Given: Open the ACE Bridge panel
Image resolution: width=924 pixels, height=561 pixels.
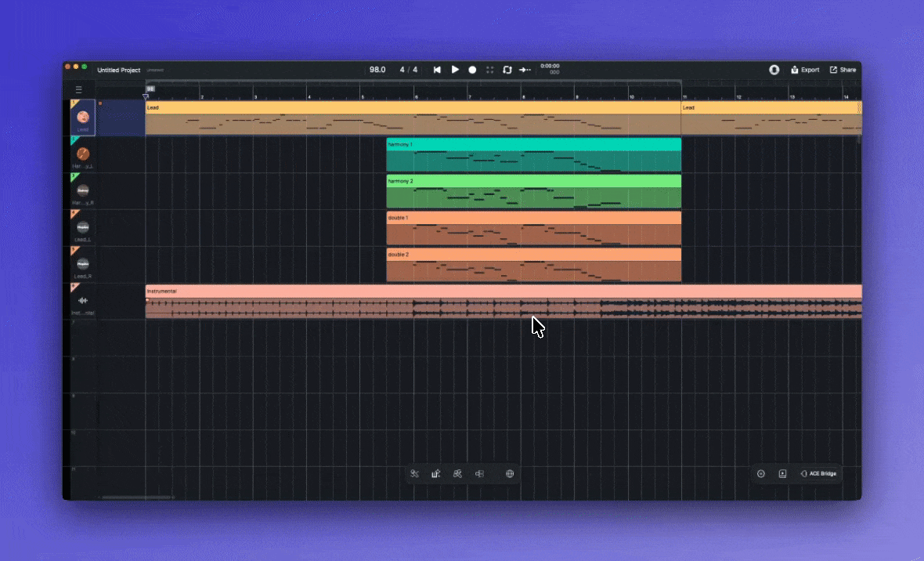Looking at the screenshot, I should pyautogui.click(x=818, y=473).
